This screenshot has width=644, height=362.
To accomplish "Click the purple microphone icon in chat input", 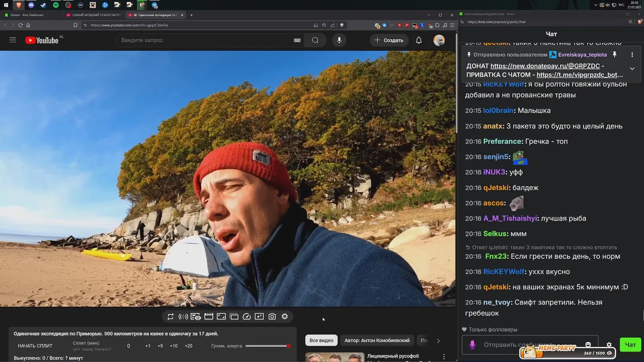I will pyautogui.click(x=472, y=345).
